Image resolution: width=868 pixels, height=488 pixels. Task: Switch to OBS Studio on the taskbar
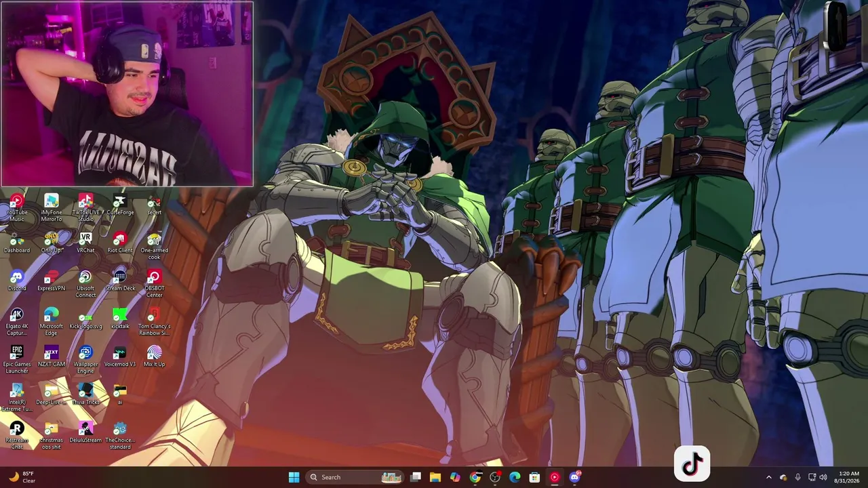point(495,477)
